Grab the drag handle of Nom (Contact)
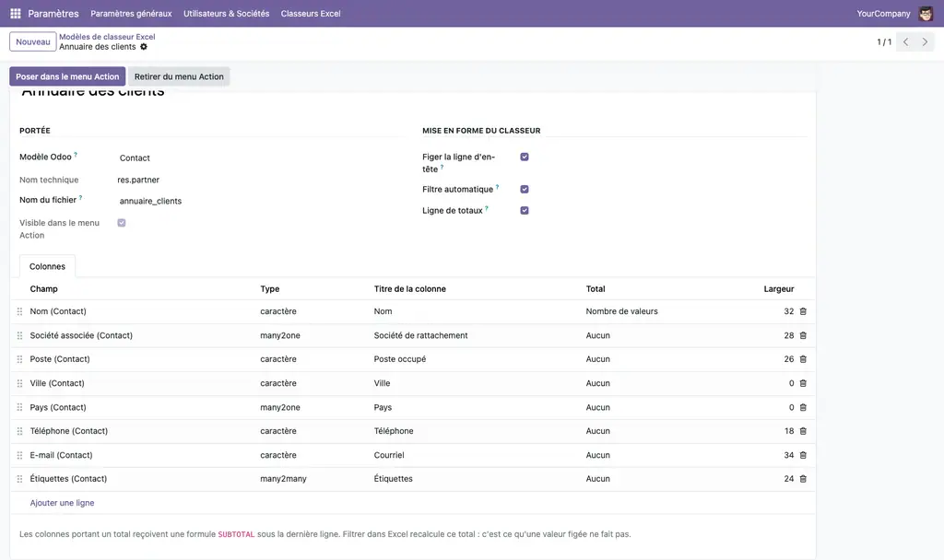The width and height of the screenshot is (944, 560). click(x=20, y=311)
